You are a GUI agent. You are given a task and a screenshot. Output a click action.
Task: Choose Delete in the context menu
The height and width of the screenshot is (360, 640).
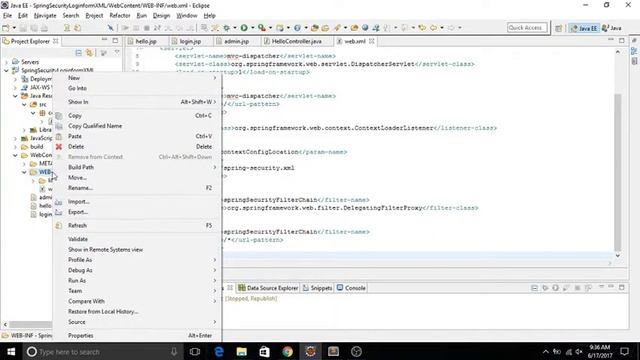tap(137, 147)
